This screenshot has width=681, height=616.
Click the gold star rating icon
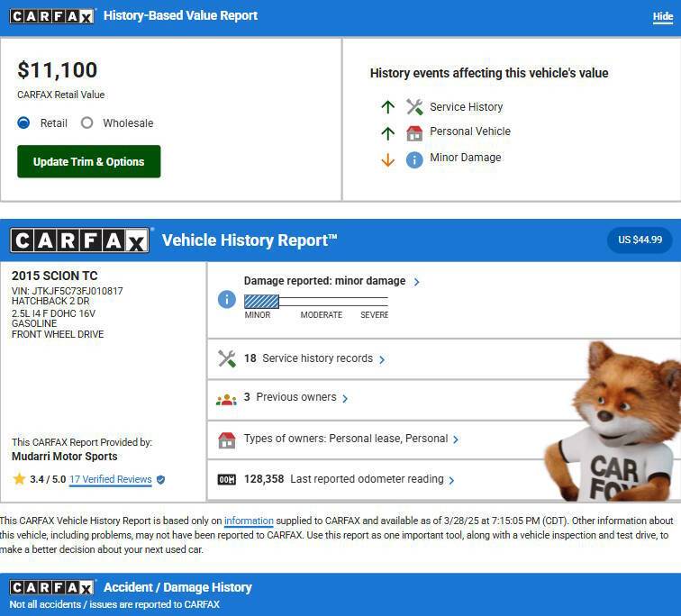(x=20, y=479)
